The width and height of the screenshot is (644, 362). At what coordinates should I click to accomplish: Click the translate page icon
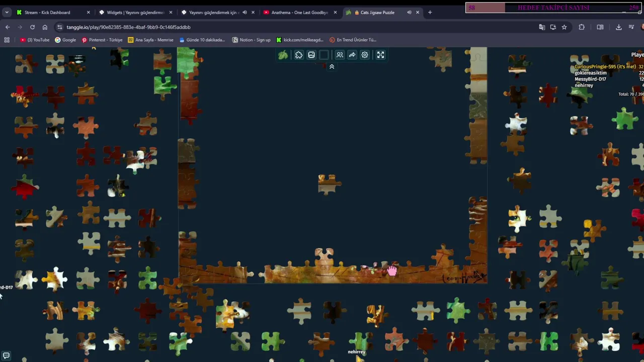(x=542, y=27)
